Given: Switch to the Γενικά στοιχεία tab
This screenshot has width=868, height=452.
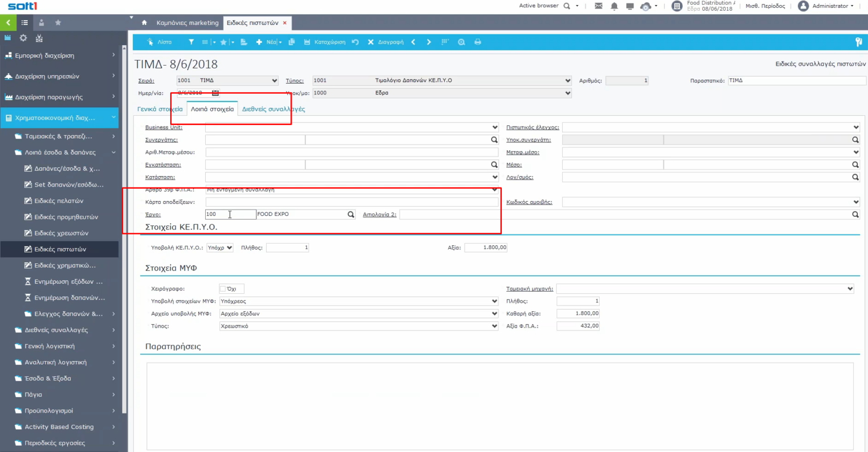Looking at the screenshot, I should pyautogui.click(x=160, y=109).
